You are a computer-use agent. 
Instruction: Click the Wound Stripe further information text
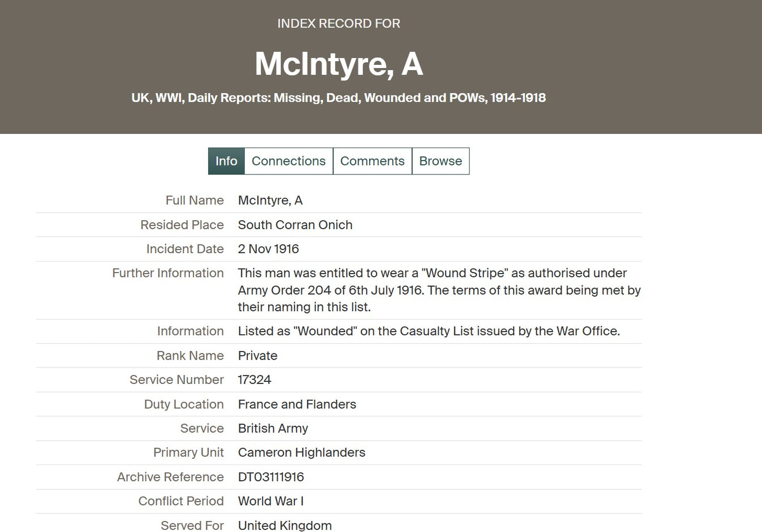click(439, 290)
